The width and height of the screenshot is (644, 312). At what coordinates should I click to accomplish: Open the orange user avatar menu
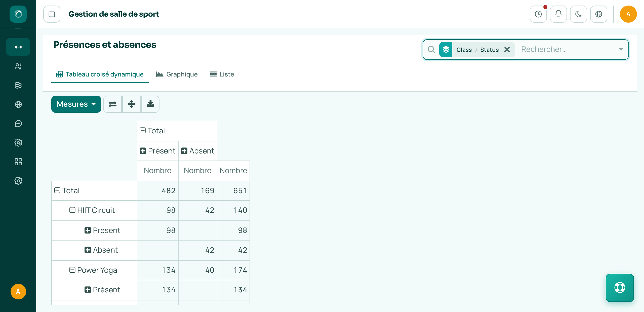pyautogui.click(x=628, y=14)
